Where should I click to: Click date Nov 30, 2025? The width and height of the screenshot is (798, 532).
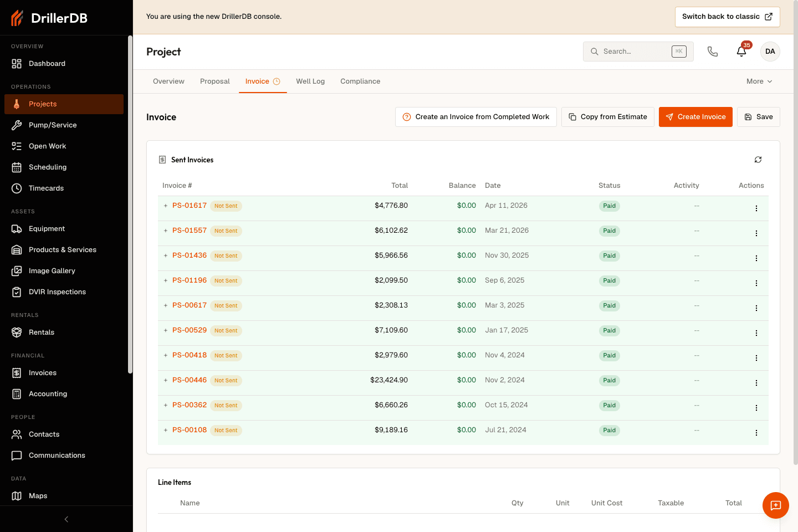pos(507,255)
